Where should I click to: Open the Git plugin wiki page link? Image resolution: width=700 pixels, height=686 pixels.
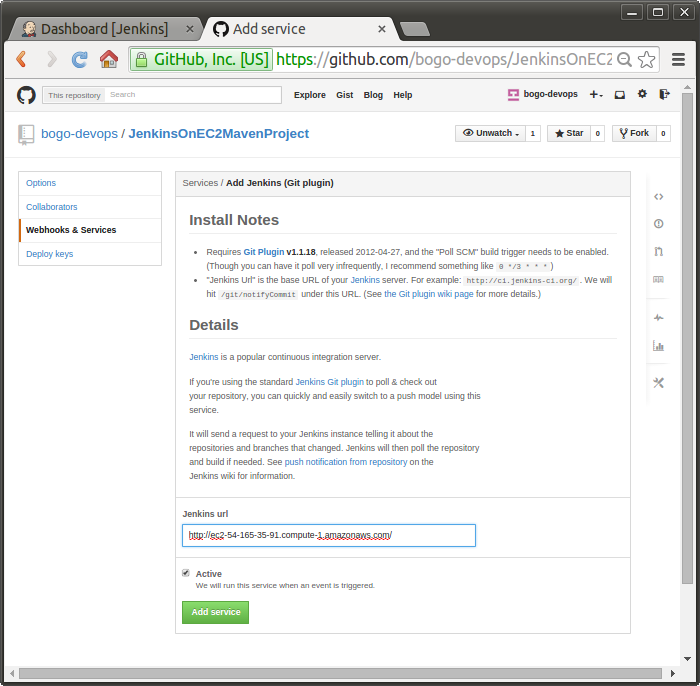tap(429, 294)
